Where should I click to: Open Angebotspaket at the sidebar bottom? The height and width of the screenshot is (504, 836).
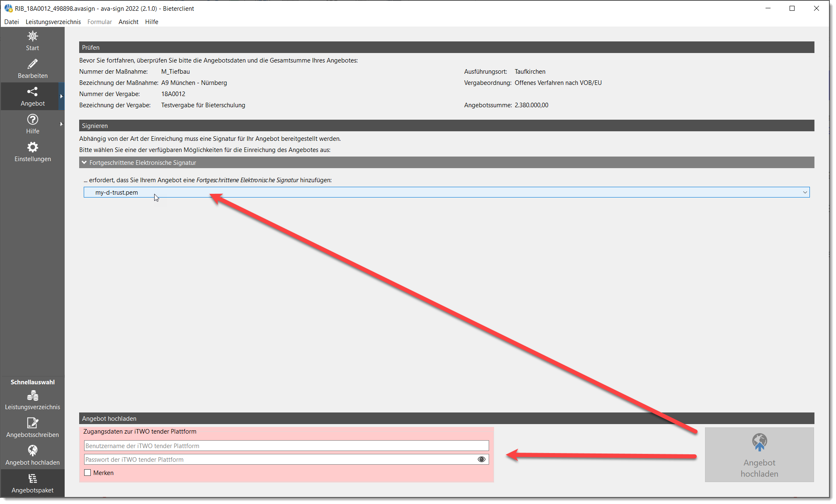point(32,483)
